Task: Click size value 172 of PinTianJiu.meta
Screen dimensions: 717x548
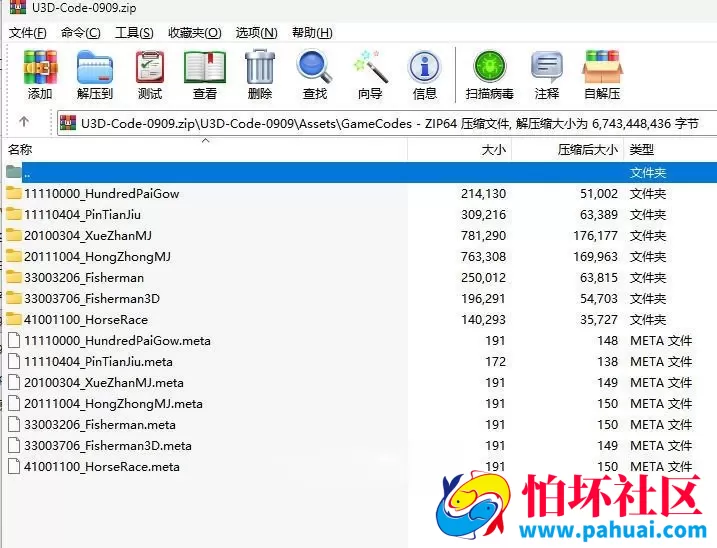Action: pyautogui.click(x=495, y=362)
